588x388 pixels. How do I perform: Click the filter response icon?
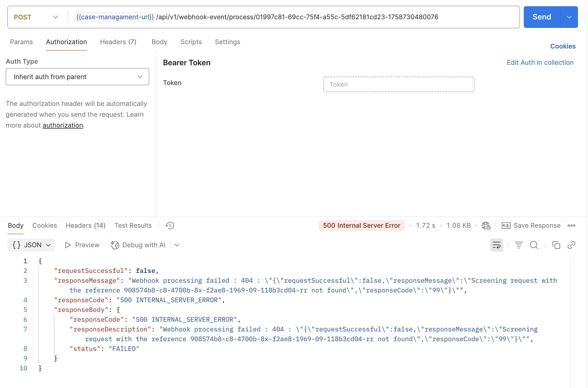point(519,245)
